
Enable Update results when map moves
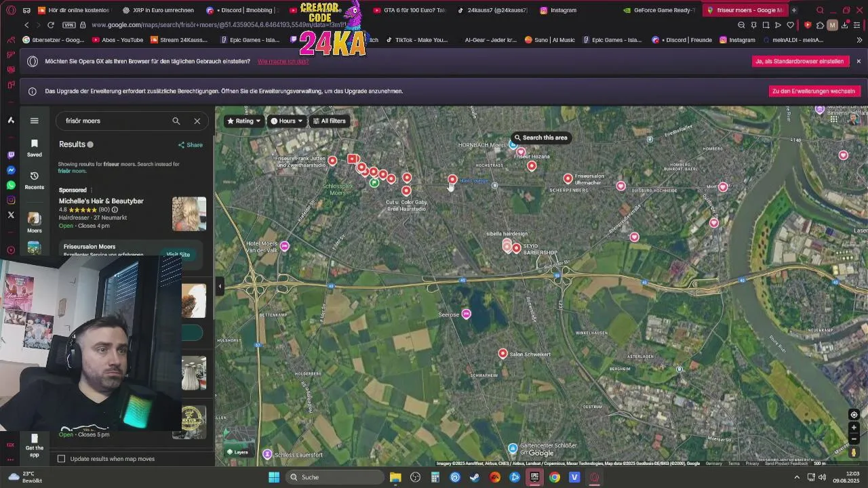point(61,459)
